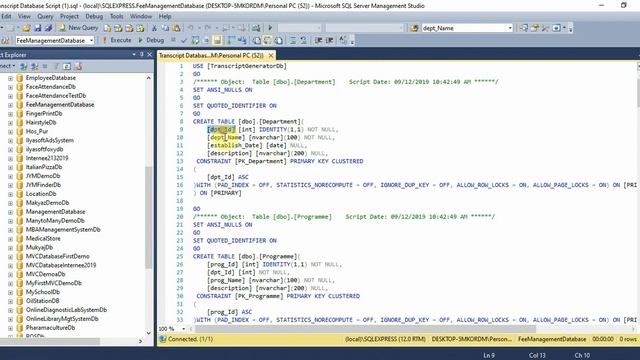This screenshot has width=640, height=360.
Task: Open the Debug menu in menu bar
Action: [x=94, y=16]
